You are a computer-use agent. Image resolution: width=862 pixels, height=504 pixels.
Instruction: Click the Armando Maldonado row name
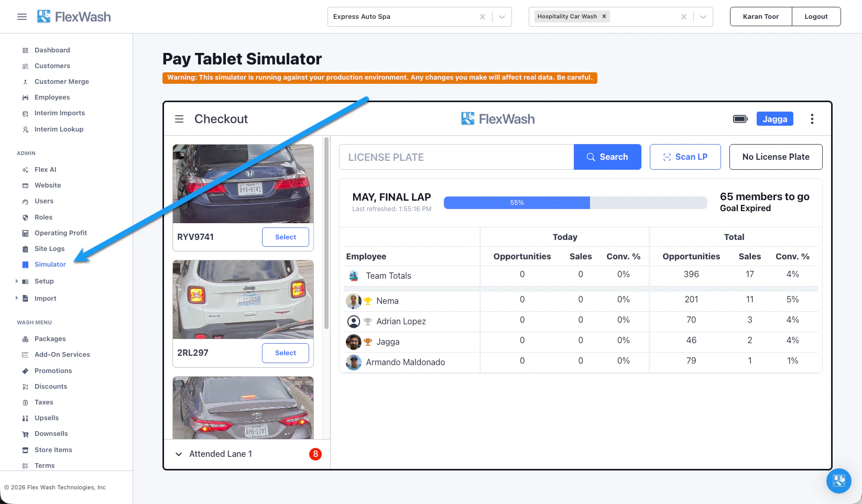tap(406, 363)
